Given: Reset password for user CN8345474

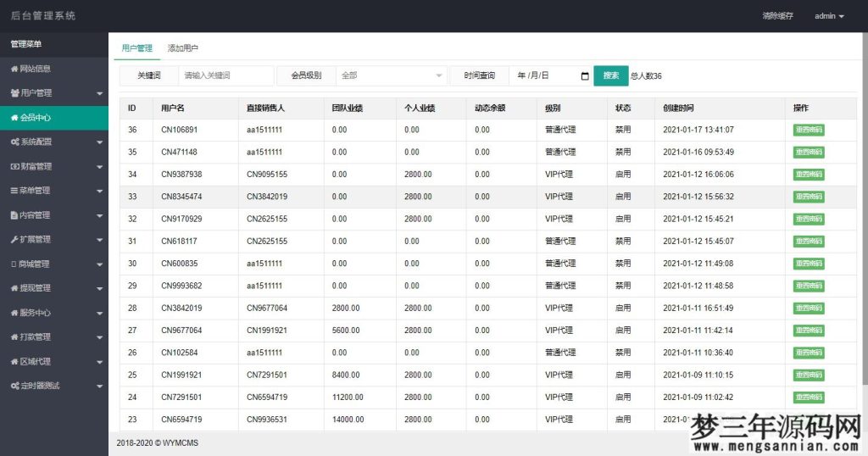Looking at the screenshot, I should pos(808,197).
